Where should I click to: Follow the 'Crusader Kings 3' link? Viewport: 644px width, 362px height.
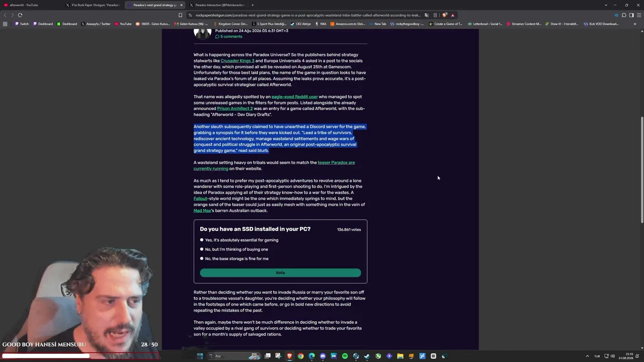tap(237, 61)
